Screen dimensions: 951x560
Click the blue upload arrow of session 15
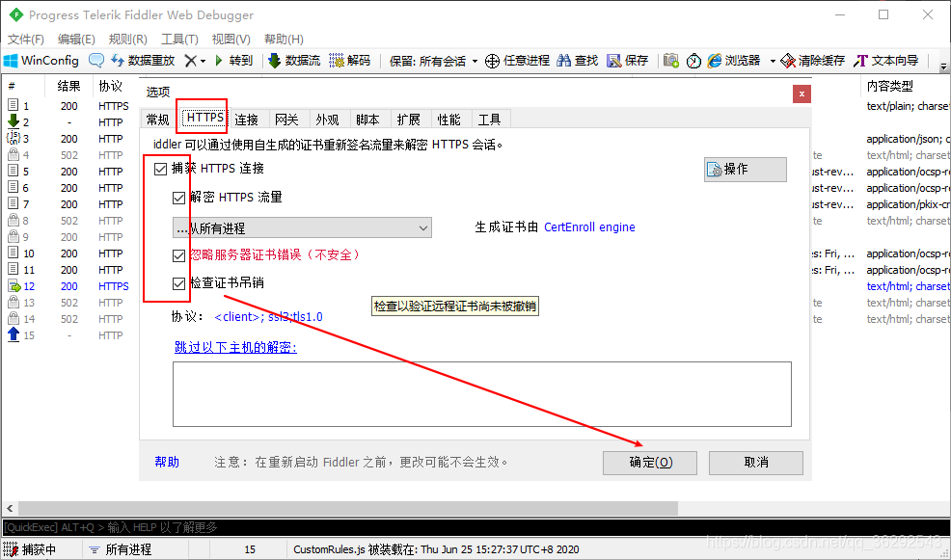tap(14, 334)
